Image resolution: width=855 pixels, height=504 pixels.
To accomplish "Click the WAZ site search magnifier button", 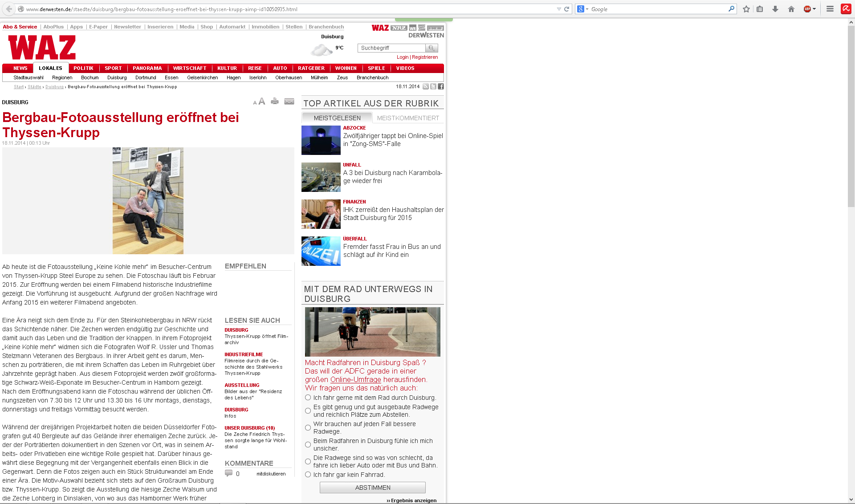I will coord(432,48).
